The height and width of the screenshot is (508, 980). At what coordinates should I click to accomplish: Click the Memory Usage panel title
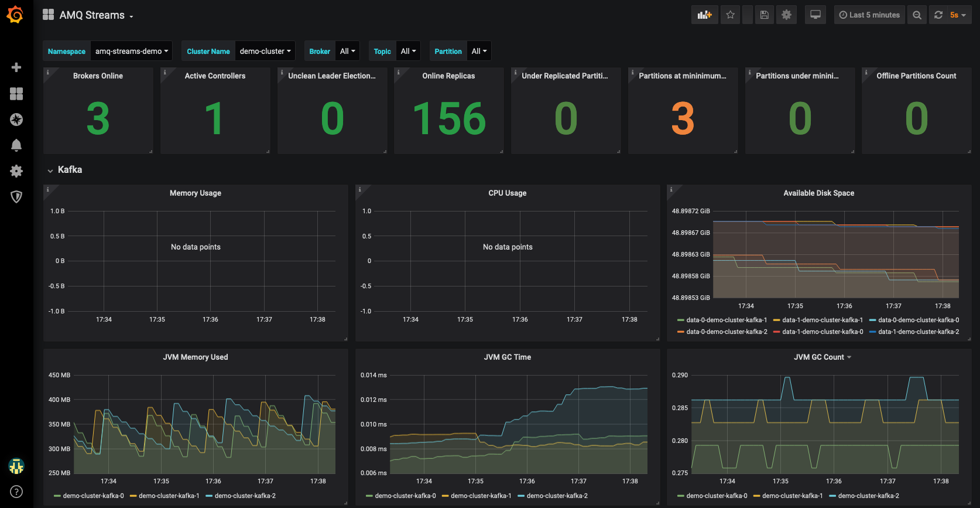[196, 193]
